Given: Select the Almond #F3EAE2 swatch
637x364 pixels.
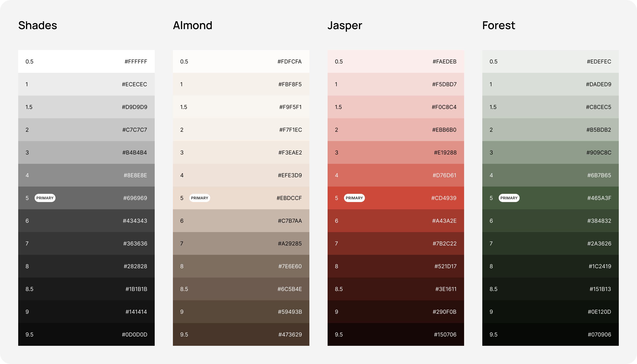Looking at the screenshot, I should coord(241,152).
